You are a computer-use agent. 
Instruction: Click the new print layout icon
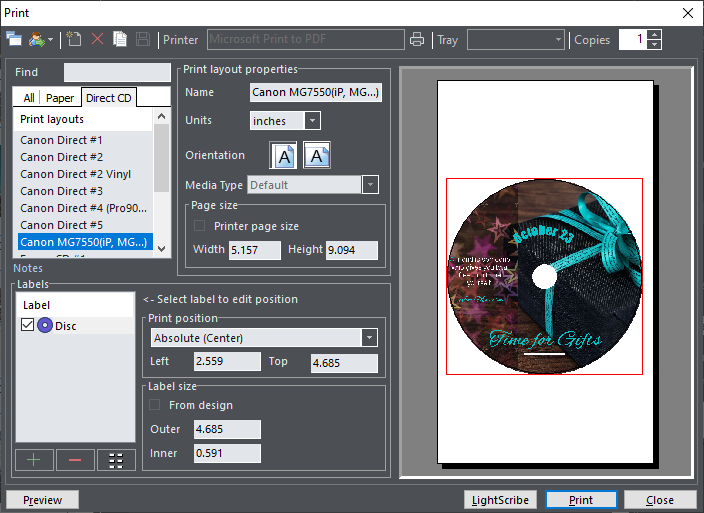[75, 40]
